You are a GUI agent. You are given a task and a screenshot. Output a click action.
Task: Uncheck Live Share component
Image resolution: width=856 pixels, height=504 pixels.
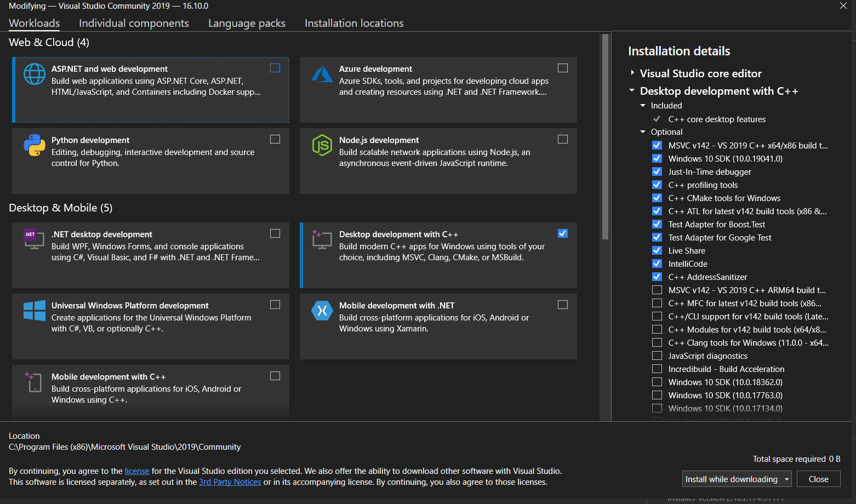(657, 250)
